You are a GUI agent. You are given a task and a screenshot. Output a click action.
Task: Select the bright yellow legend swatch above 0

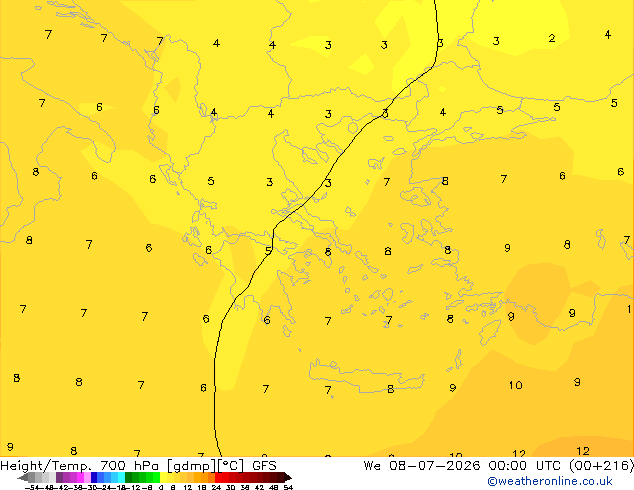pos(163,477)
